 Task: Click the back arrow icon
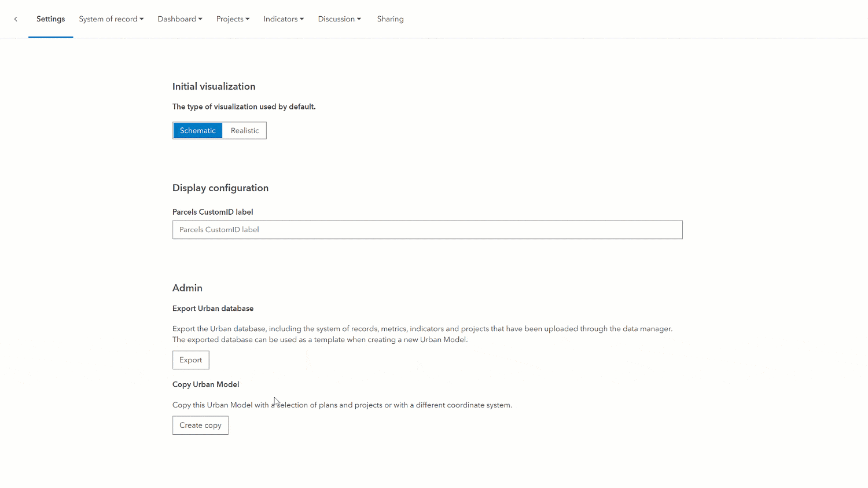[16, 19]
